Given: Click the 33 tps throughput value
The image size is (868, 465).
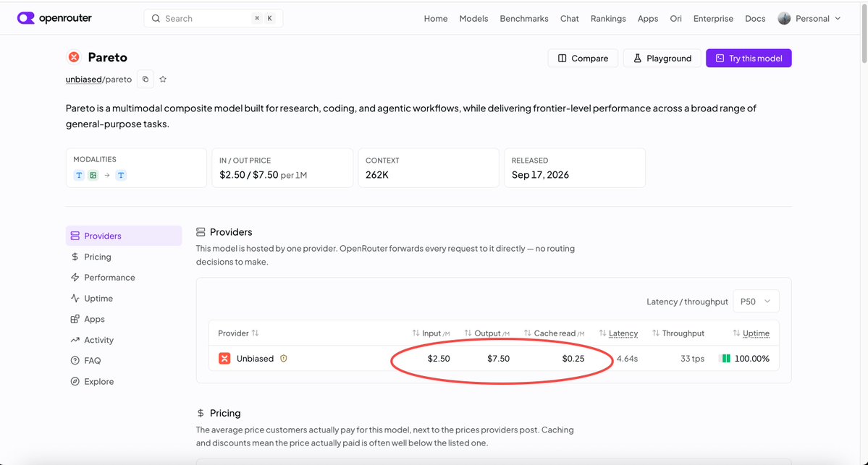Looking at the screenshot, I should coord(693,358).
